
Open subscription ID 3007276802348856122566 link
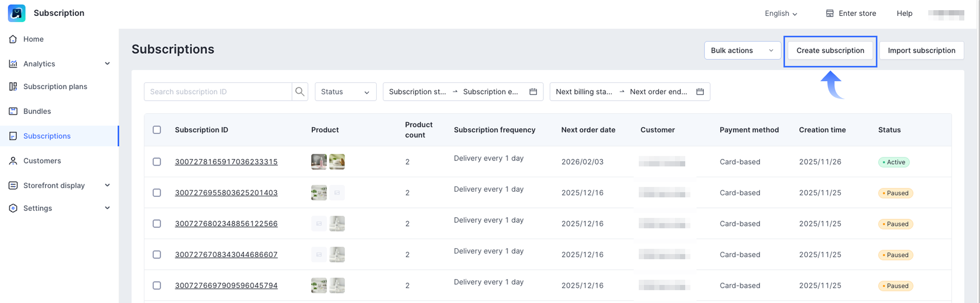[226, 224]
